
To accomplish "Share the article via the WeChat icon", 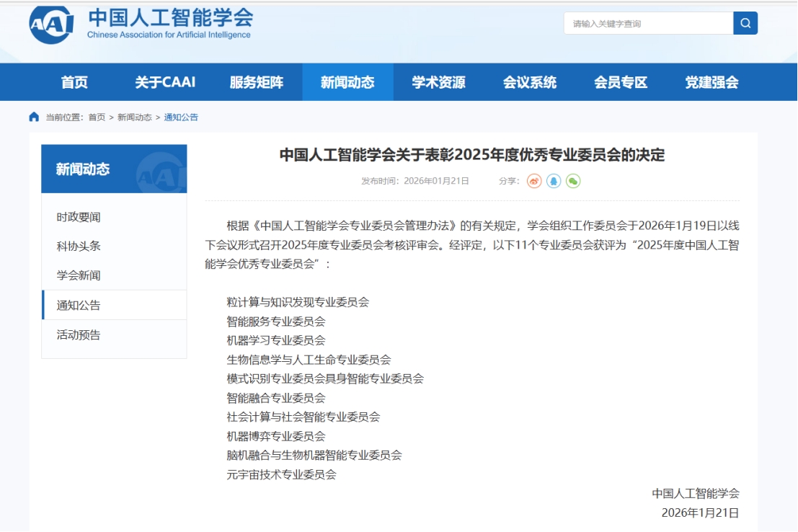I will click(573, 181).
